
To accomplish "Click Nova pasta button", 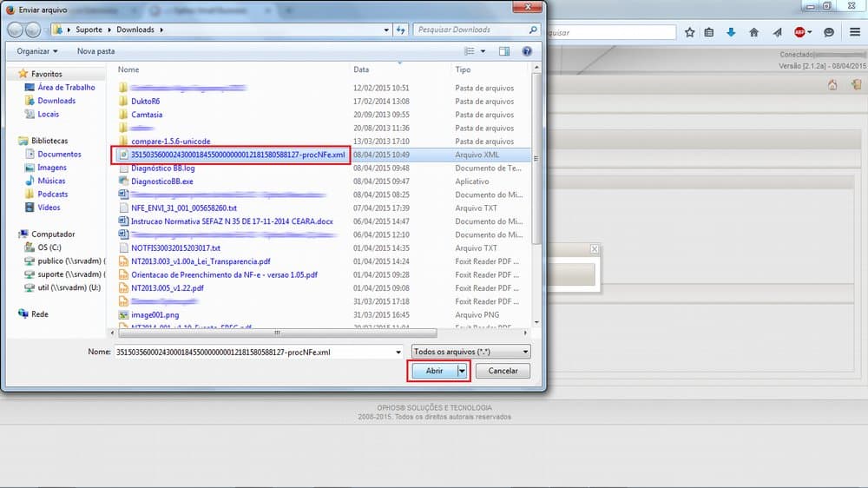I will point(95,51).
